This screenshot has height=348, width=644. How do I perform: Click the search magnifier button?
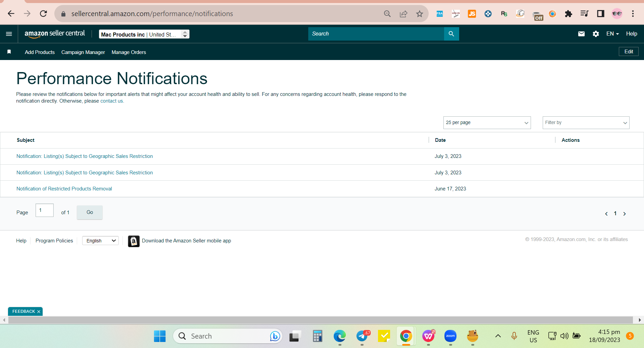point(451,34)
